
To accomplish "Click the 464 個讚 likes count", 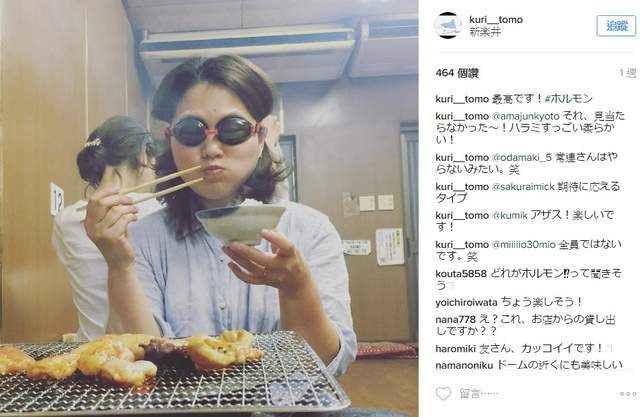I will click(457, 73).
